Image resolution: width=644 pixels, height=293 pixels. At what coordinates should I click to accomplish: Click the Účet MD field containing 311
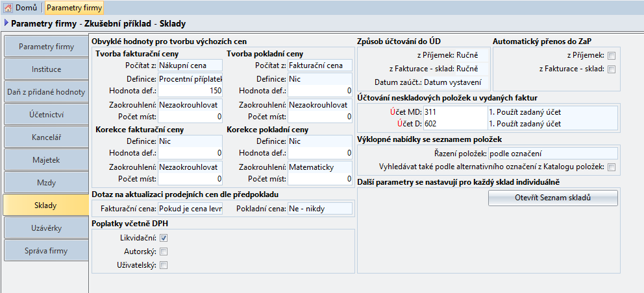454,111
